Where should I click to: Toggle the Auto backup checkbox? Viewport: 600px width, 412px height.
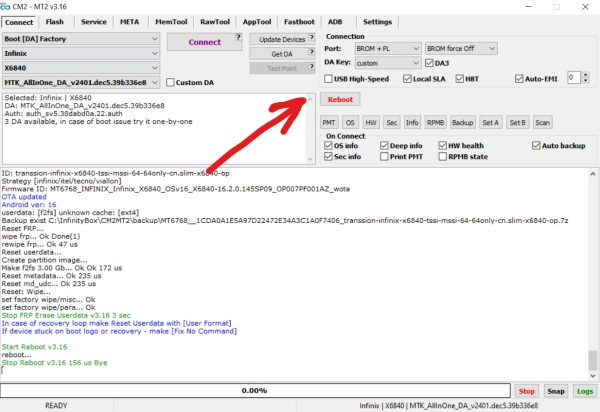point(536,146)
